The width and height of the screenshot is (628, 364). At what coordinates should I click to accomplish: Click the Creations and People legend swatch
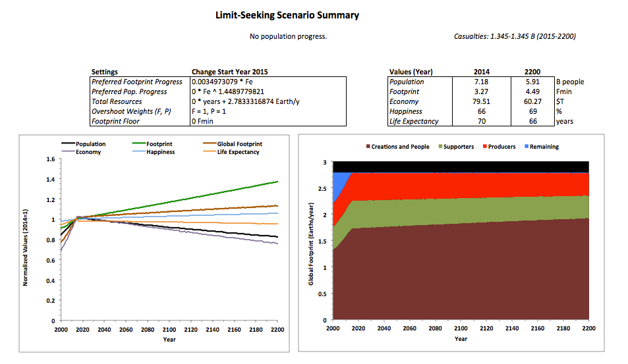point(368,147)
